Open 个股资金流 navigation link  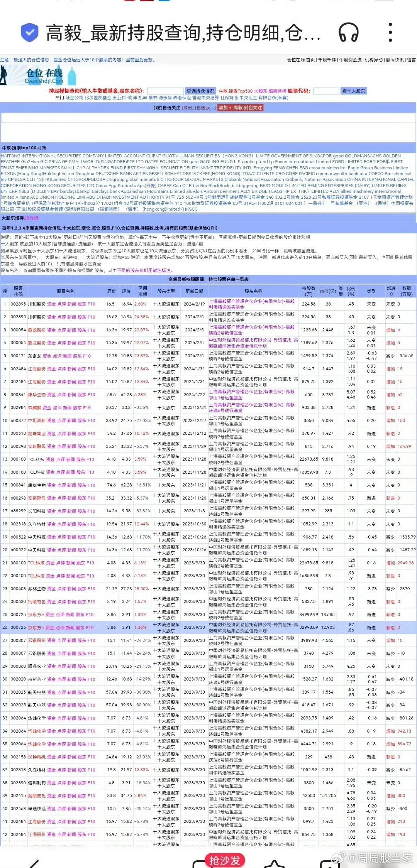click(x=351, y=60)
